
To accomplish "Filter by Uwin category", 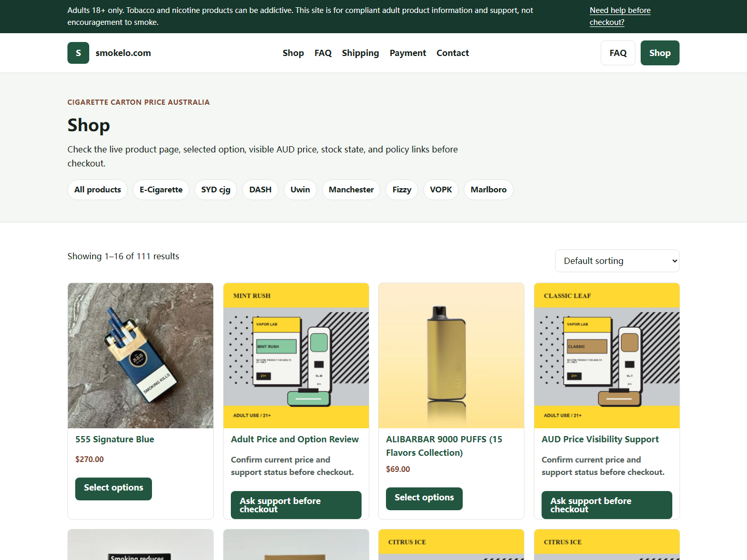I will coord(300,190).
